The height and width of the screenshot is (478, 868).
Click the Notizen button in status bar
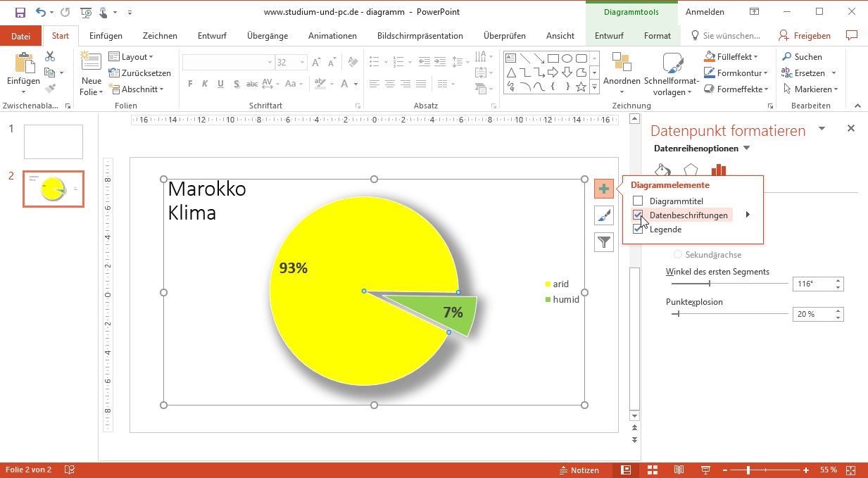point(579,470)
